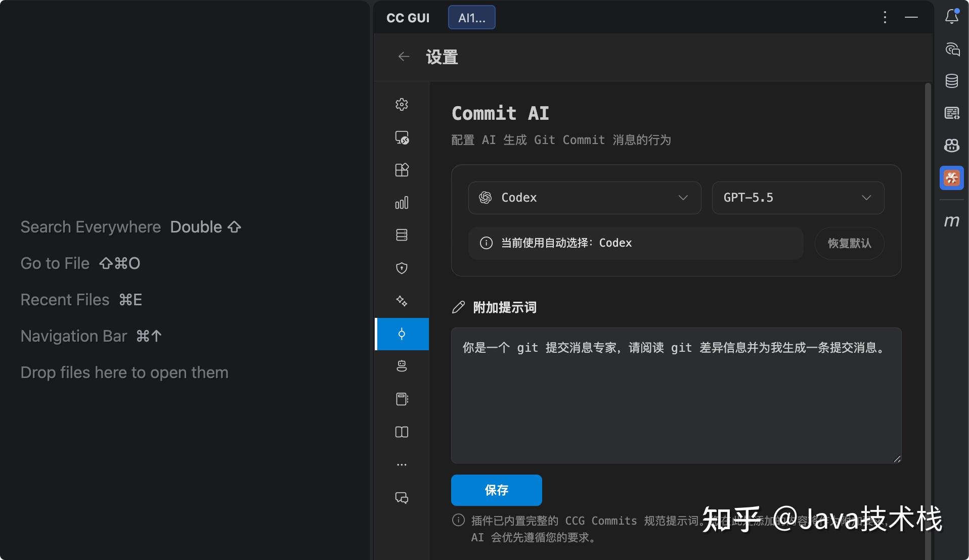This screenshot has width=969, height=560.
Task: Open the three-dots more item in the sidebar
Action: [x=402, y=464]
